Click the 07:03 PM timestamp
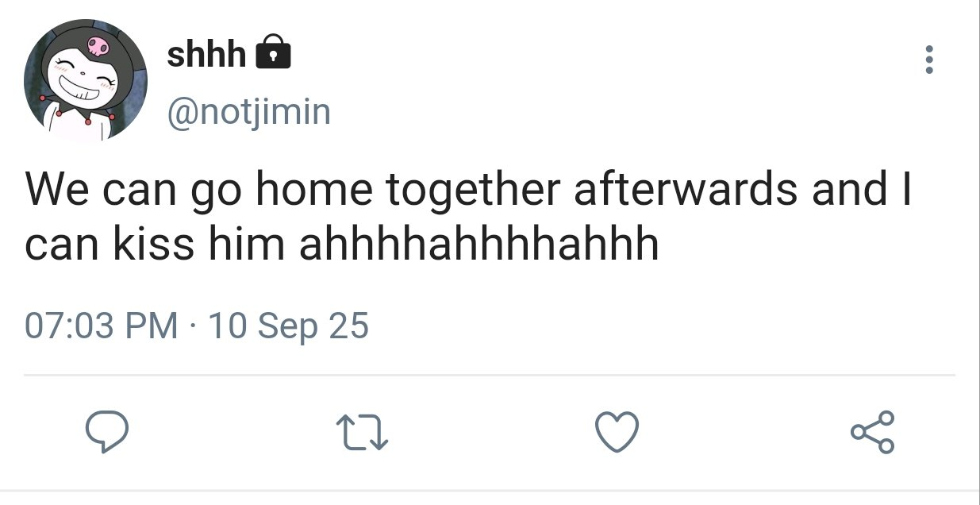The image size is (980, 505). click(x=101, y=326)
